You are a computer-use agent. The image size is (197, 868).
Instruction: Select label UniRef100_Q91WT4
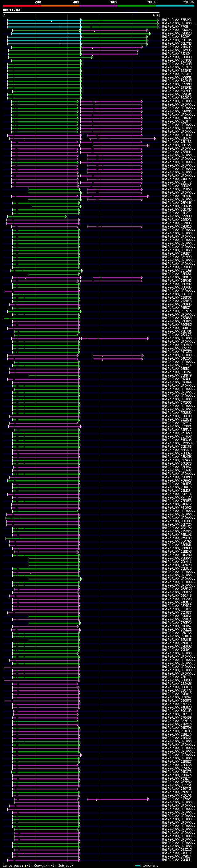pyautogui.click(x=176, y=121)
